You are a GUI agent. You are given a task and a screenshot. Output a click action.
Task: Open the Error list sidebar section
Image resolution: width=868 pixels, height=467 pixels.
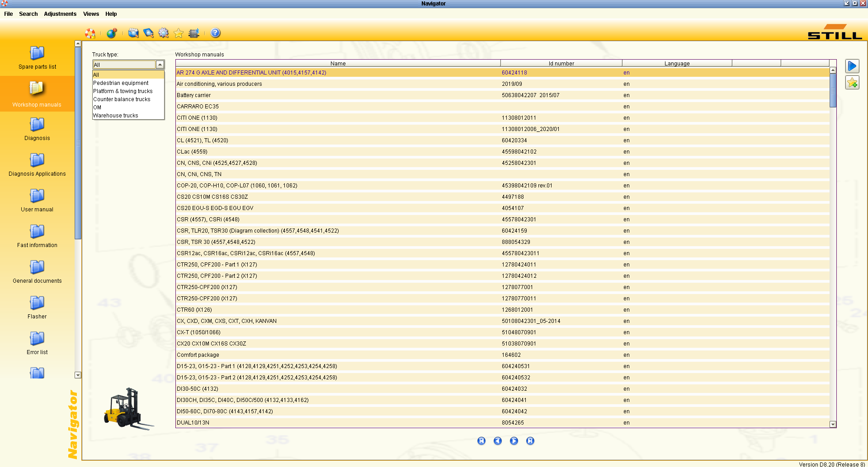tap(37, 343)
